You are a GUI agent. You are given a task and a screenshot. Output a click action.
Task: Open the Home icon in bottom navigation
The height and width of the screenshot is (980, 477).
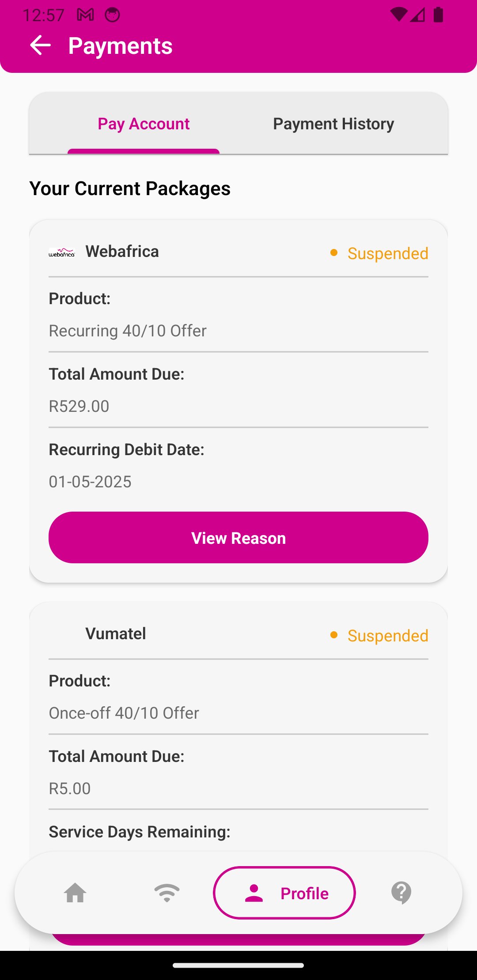point(75,893)
